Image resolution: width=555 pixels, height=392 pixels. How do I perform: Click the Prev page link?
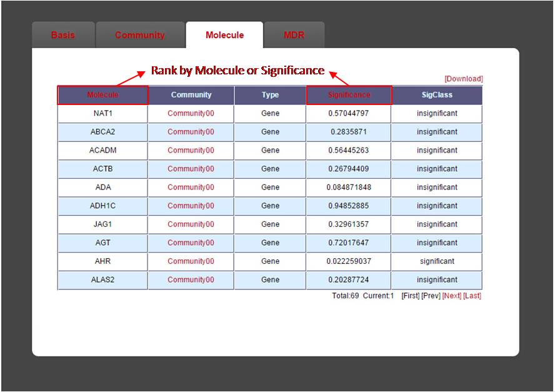(431, 296)
